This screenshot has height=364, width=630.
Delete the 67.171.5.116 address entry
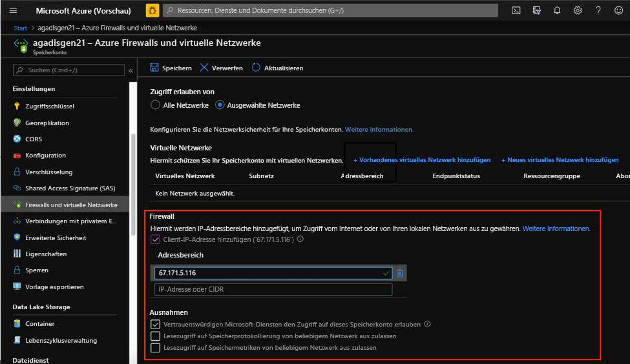coord(399,273)
